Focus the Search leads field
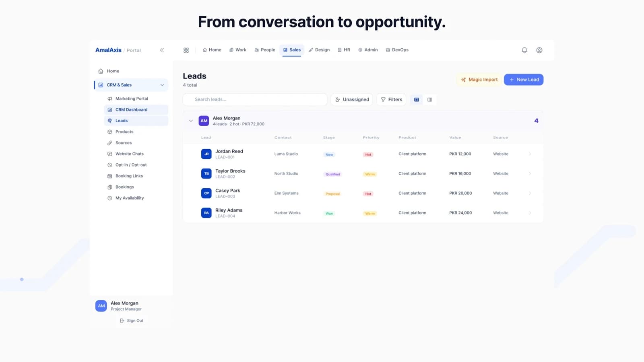 (255, 100)
